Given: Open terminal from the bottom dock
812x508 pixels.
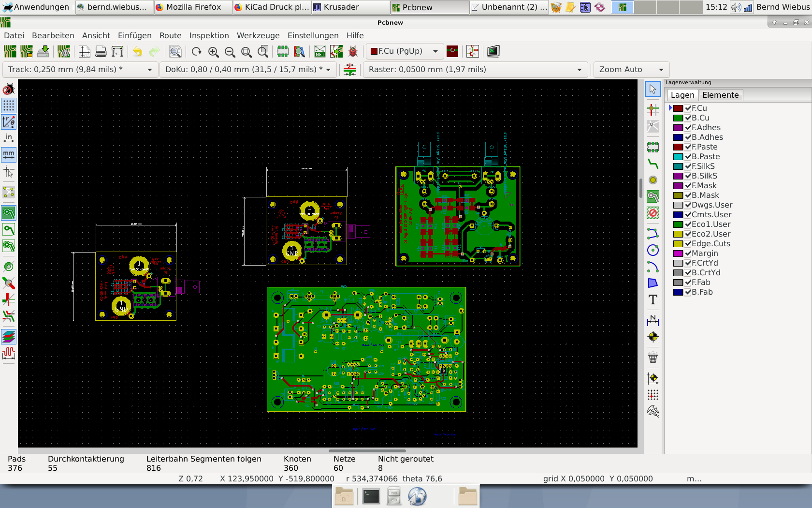Looking at the screenshot, I should pos(371,496).
